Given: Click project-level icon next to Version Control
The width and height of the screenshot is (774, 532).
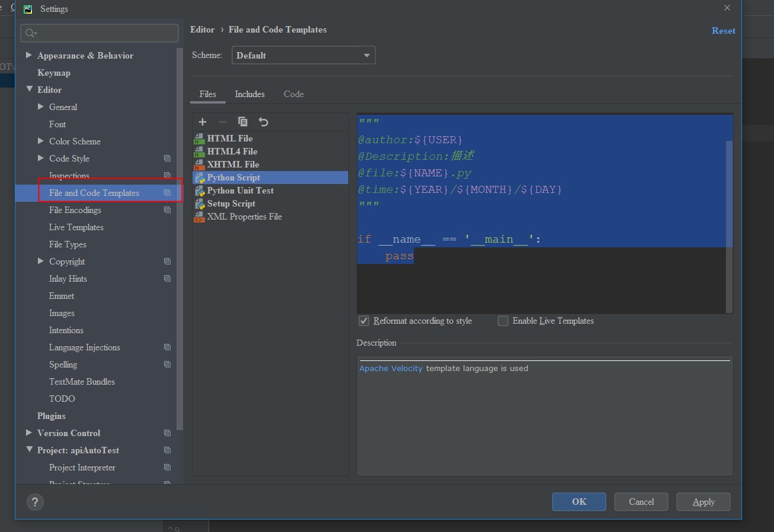Looking at the screenshot, I should (x=168, y=433).
